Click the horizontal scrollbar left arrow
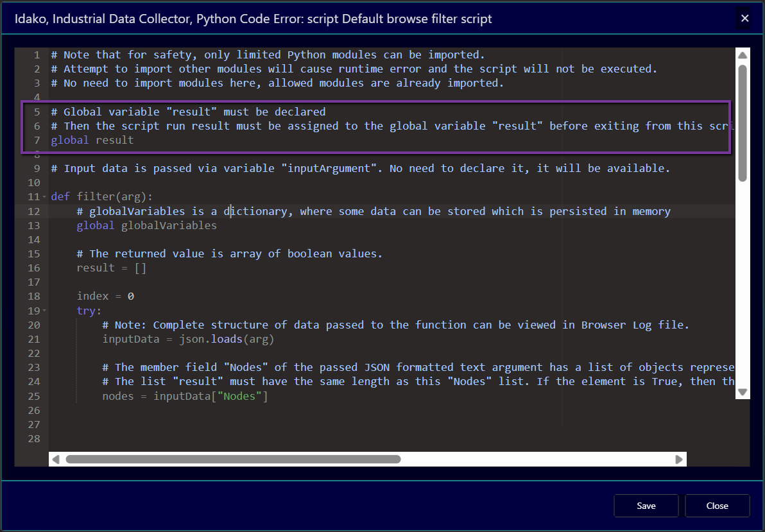This screenshot has width=765, height=532. (56, 459)
